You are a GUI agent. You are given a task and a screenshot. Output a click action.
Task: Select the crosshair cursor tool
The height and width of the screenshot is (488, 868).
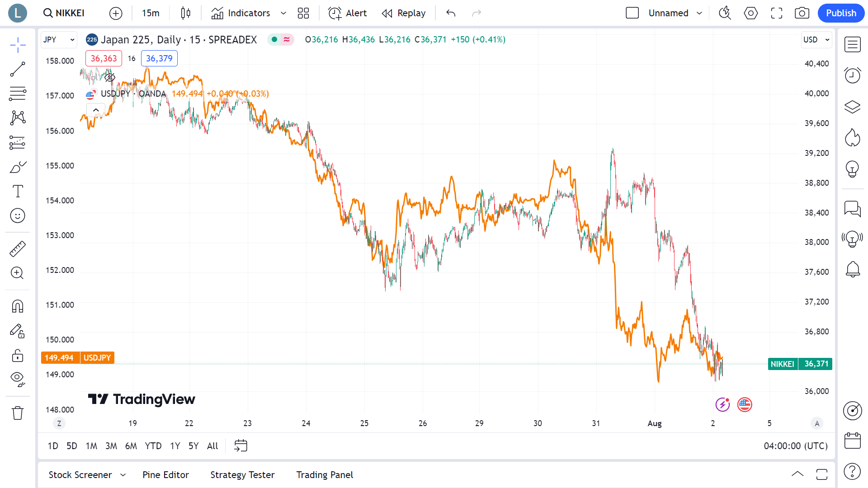click(18, 45)
